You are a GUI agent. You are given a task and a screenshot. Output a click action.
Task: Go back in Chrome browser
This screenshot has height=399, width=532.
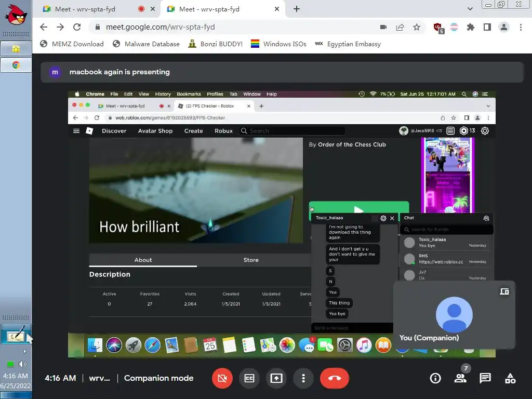click(44, 27)
